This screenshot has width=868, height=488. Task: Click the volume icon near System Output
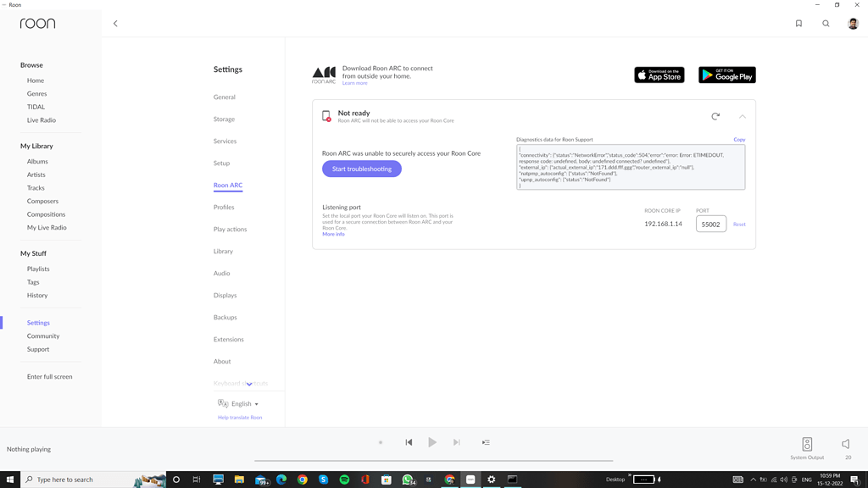click(845, 442)
